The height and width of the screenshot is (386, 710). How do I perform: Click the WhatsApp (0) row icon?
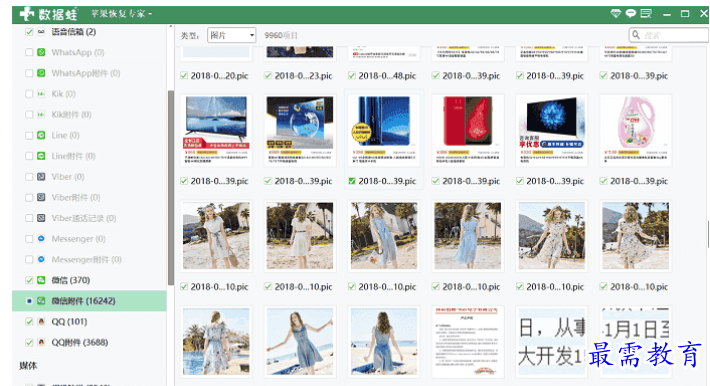(41, 52)
